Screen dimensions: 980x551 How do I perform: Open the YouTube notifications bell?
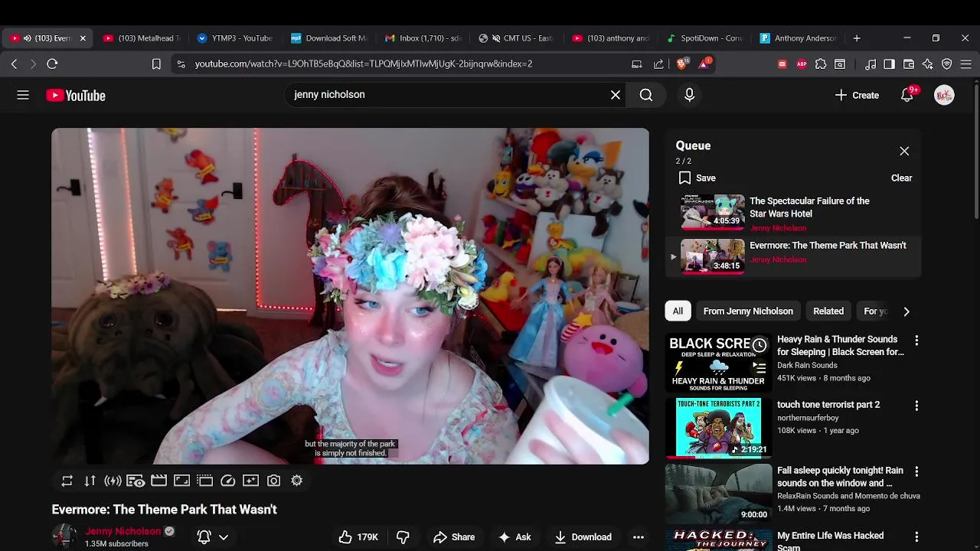pyautogui.click(x=907, y=95)
